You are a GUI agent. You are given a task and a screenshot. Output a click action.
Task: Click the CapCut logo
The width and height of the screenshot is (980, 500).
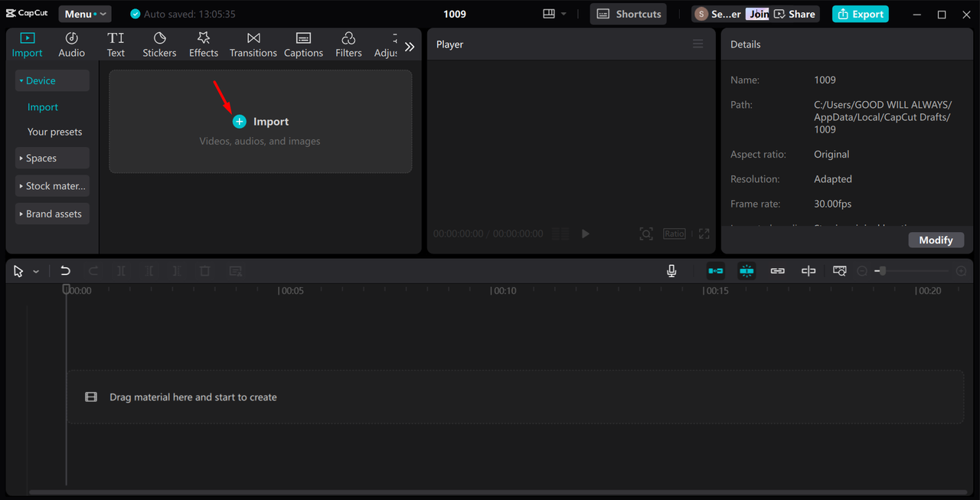[x=27, y=13]
